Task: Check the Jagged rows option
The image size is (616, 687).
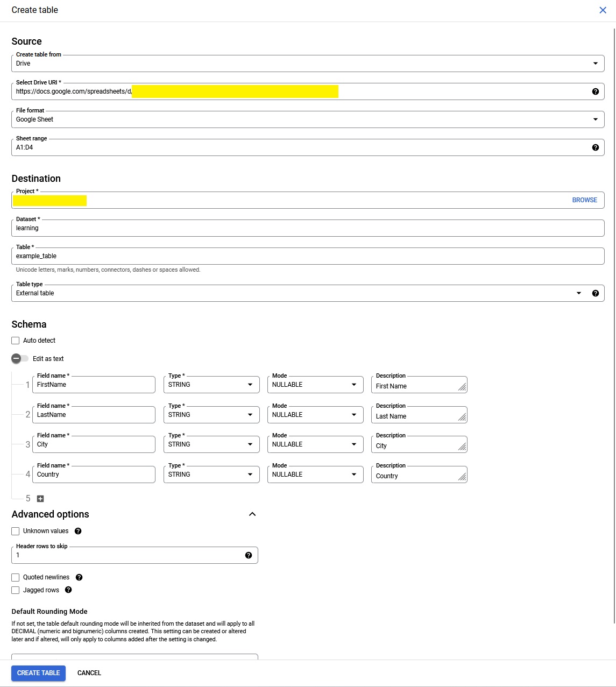Action: pyautogui.click(x=16, y=590)
